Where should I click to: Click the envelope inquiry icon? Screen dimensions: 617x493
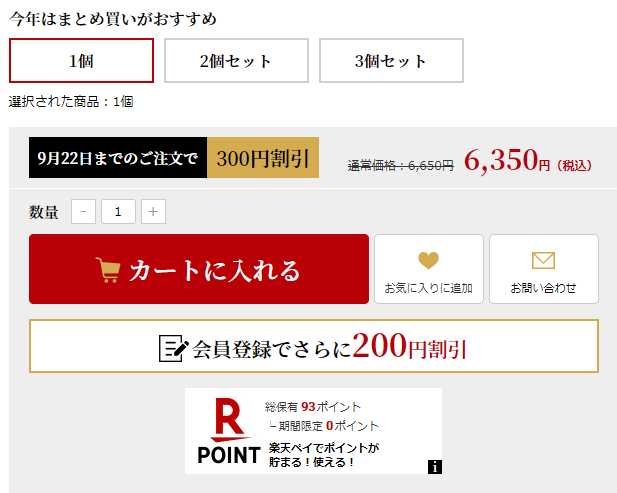543,262
